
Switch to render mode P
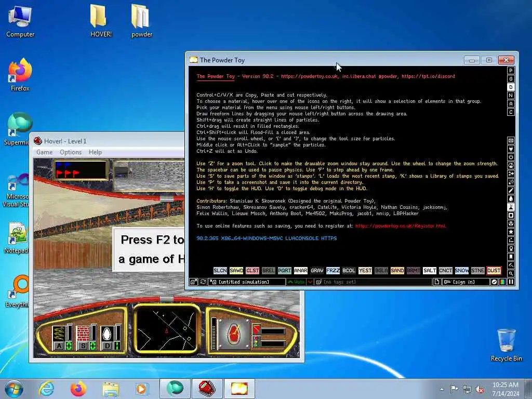click(x=511, y=71)
